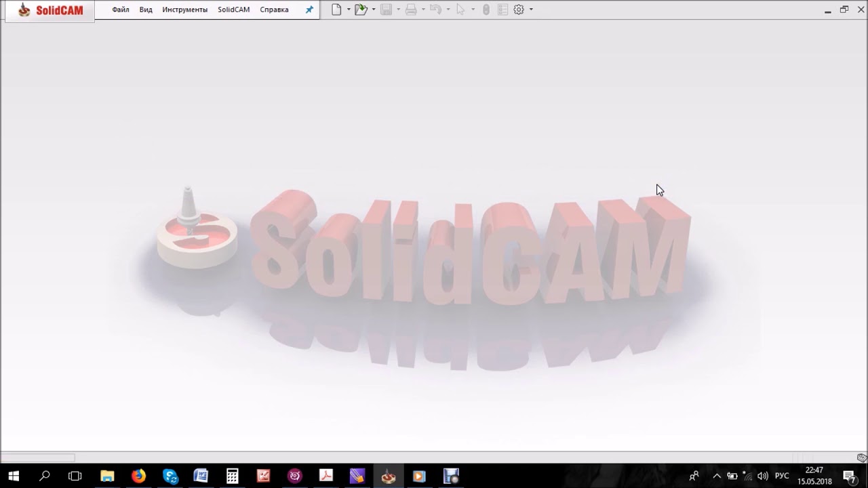This screenshot has width=868, height=488.
Task: Open the Windows Start menu
Action: (x=14, y=476)
